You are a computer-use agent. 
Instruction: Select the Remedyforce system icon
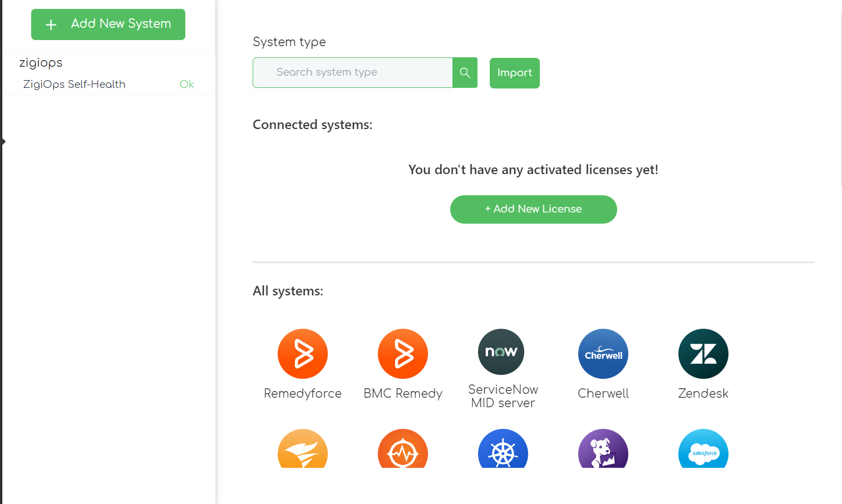click(303, 353)
